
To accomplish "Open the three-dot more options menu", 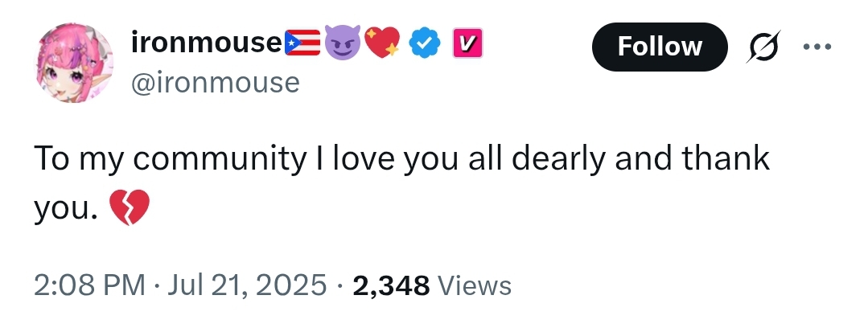I will point(817,45).
